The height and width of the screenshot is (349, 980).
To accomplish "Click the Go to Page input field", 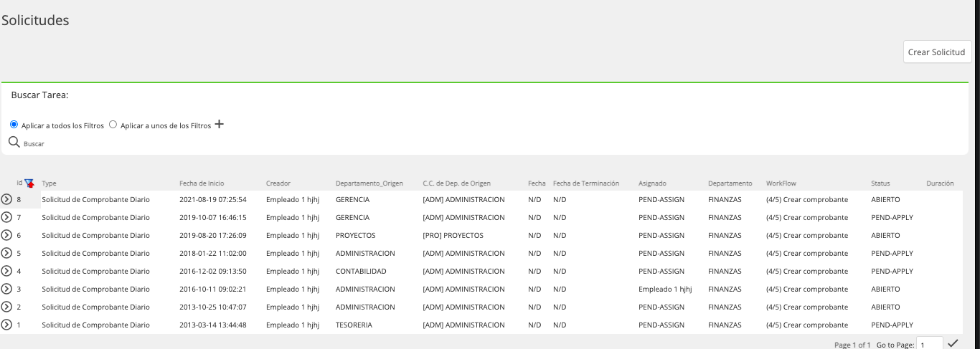I will [930, 345].
